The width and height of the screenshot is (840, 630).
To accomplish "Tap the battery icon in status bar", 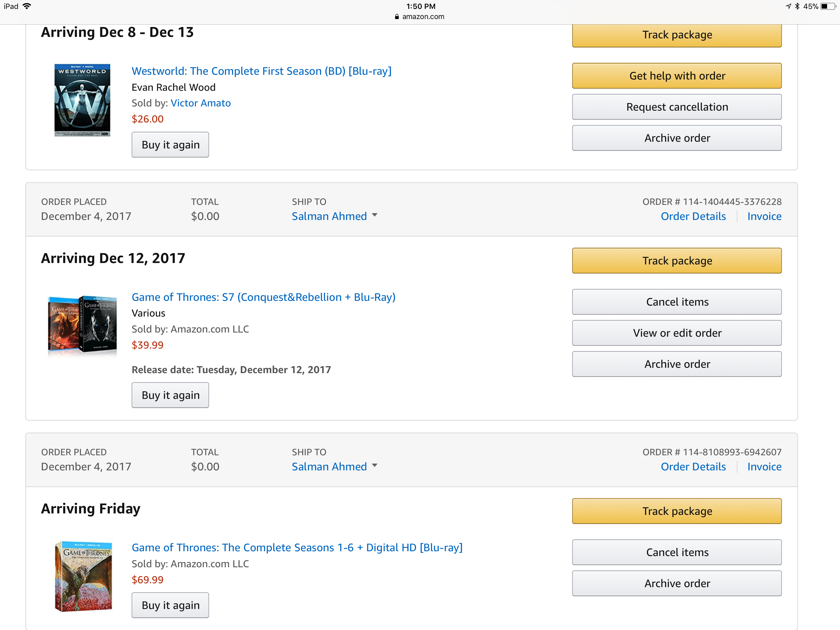I will (x=827, y=6).
